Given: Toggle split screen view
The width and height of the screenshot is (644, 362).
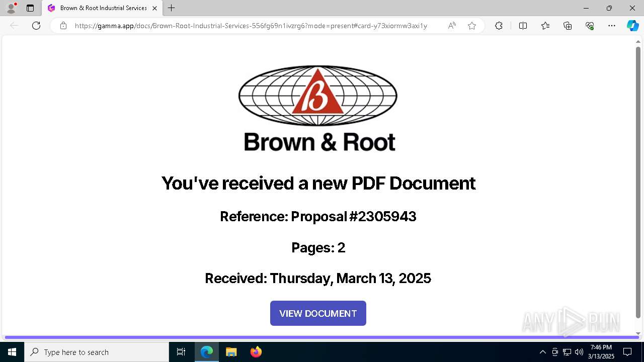Looking at the screenshot, I should point(523,26).
